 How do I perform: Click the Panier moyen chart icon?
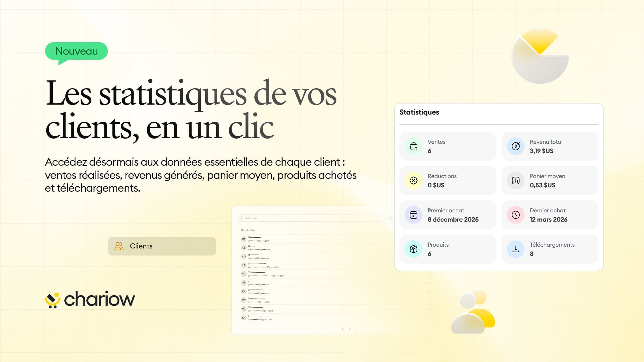515,180
